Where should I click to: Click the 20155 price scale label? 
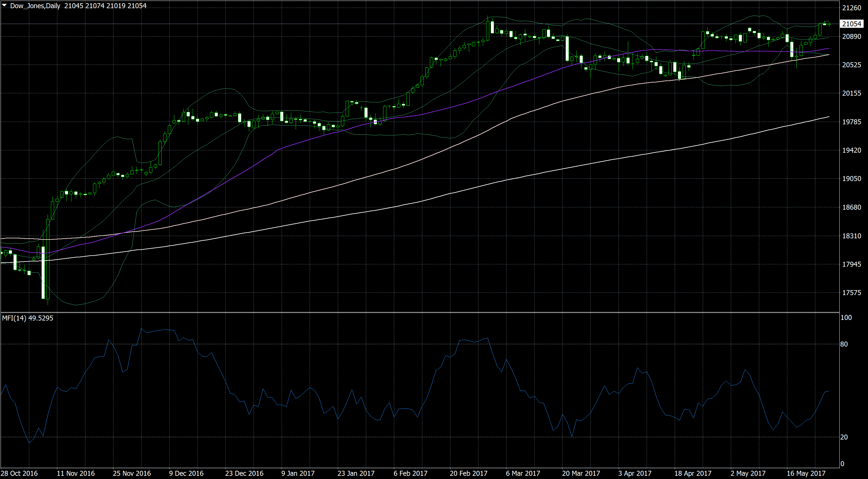pyautogui.click(x=852, y=93)
